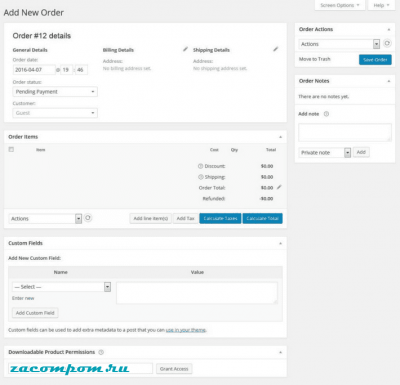Apply the Order Actions with round arrow icon
Image resolution: width=400 pixels, height=385 pixels.
click(x=387, y=43)
